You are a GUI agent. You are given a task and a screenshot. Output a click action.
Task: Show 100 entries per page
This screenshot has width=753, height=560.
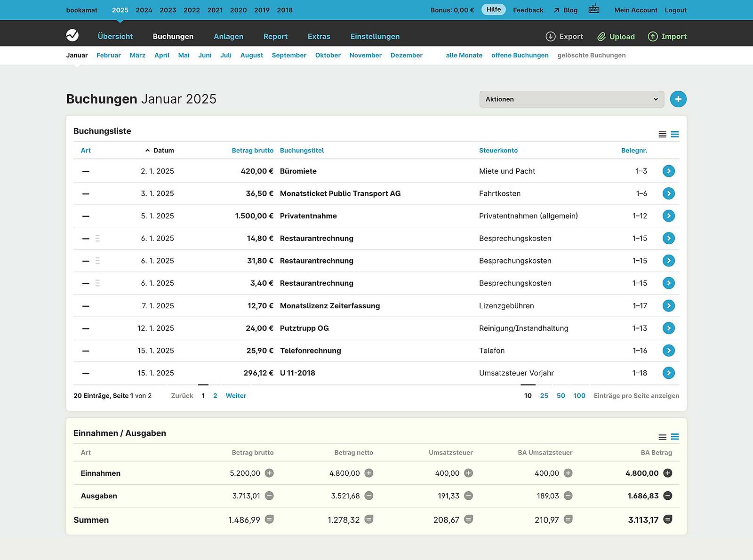click(579, 396)
